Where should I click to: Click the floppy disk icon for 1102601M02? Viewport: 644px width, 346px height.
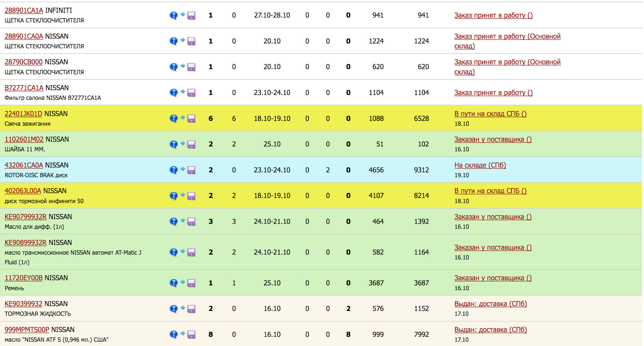tap(192, 144)
